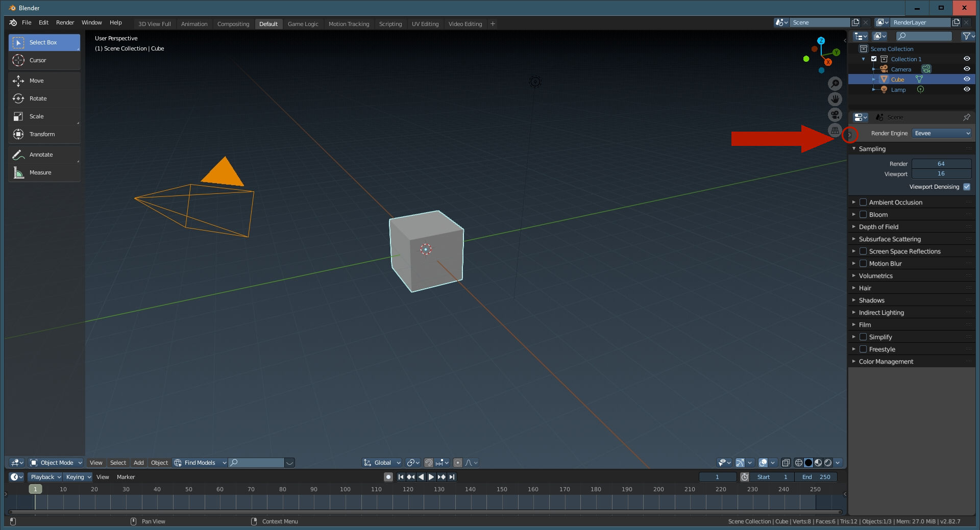Activate the Transform tool
Screen dimensions: 980x530
tap(44, 134)
